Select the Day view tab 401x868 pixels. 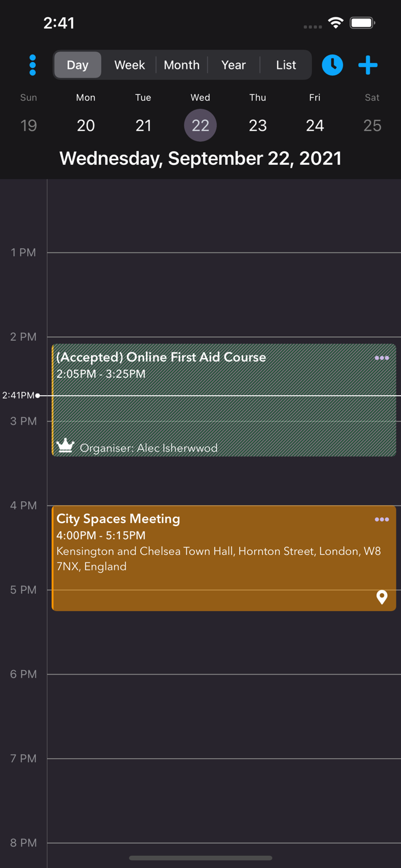[78, 65]
